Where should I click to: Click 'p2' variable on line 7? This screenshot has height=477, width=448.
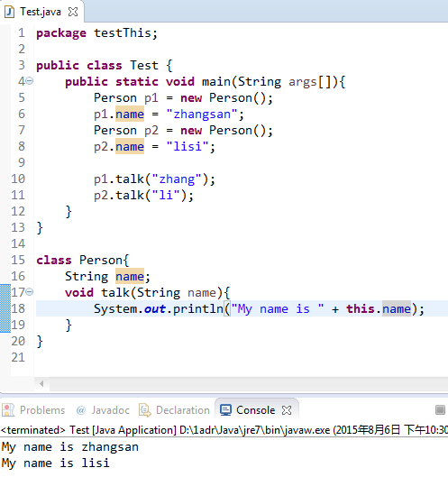click(151, 131)
